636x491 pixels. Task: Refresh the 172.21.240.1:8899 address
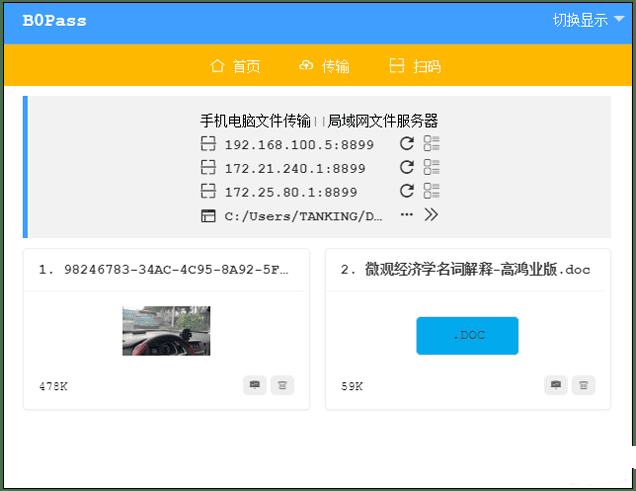(407, 167)
